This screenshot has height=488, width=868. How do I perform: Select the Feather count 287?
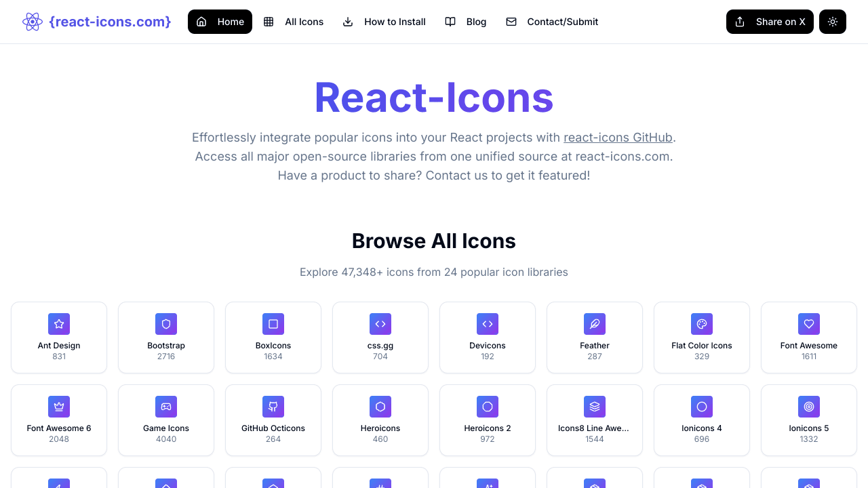(595, 357)
